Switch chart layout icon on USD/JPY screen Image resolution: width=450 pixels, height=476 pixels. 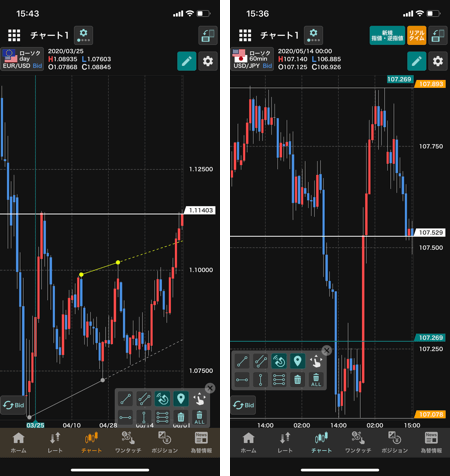pyautogui.click(x=438, y=35)
